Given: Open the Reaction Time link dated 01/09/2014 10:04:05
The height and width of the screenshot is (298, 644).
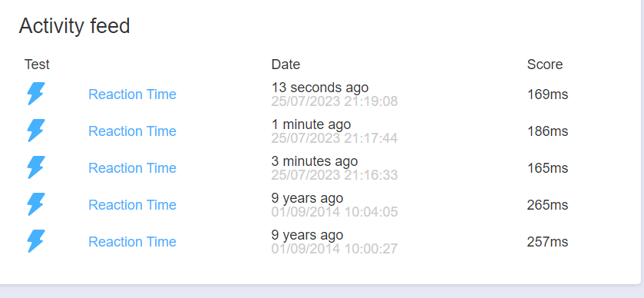Looking at the screenshot, I should [x=132, y=205].
